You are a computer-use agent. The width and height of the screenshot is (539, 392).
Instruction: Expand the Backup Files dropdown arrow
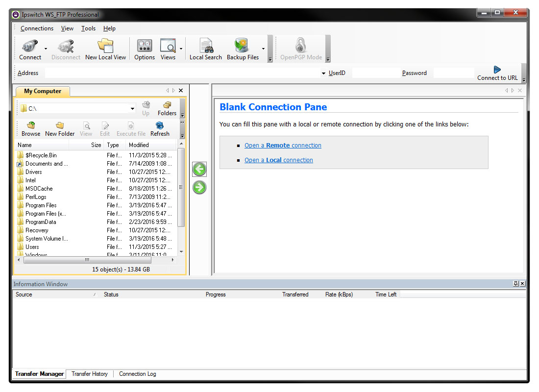click(263, 49)
